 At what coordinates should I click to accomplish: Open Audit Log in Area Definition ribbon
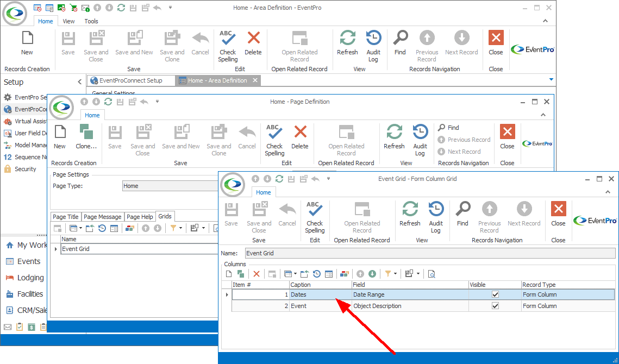(x=373, y=46)
